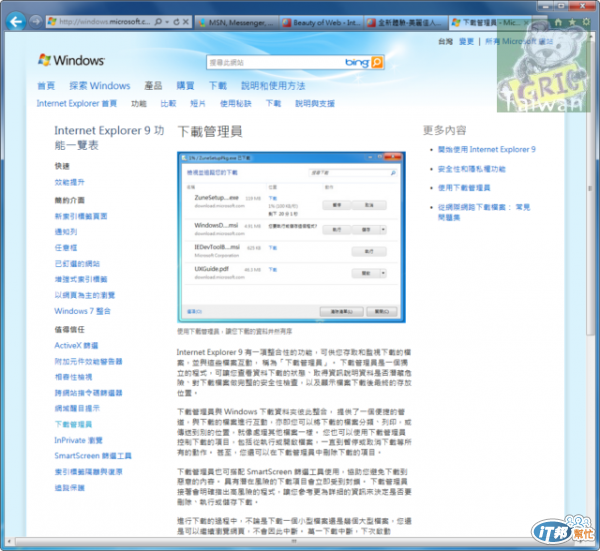Open the 新索引標籤頁面 sidebar link
Image resolution: width=600 pixels, height=551 pixels.
81,216
